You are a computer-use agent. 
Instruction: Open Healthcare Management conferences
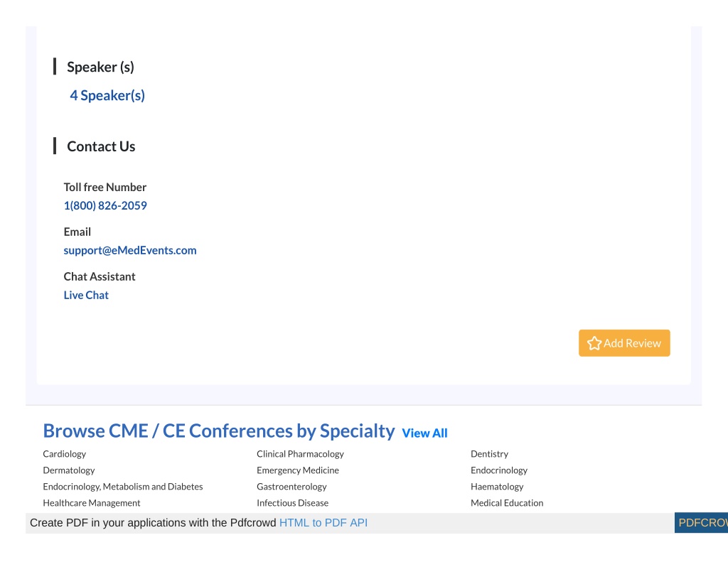[x=92, y=503]
